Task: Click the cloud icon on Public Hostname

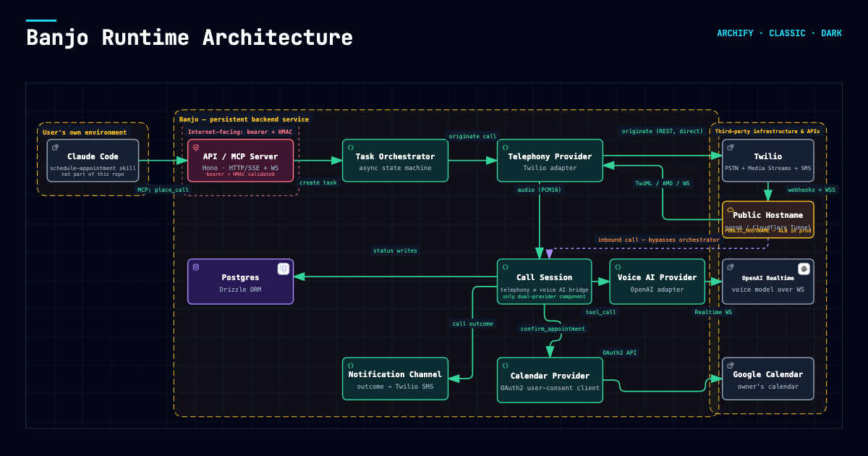Action: [x=731, y=209]
